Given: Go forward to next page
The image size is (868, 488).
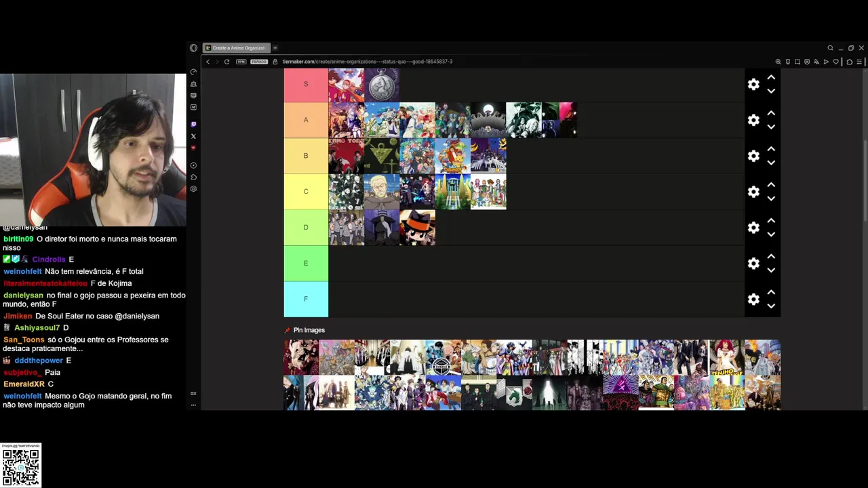Looking at the screenshot, I should 217,62.
